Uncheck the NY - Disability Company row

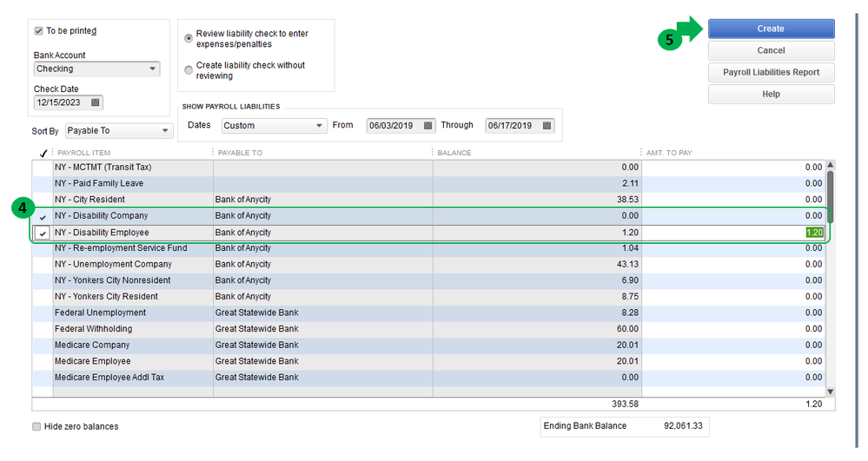[43, 216]
